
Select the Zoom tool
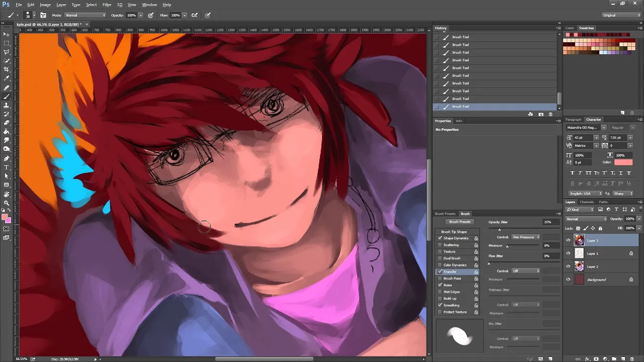click(x=7, y=203)
